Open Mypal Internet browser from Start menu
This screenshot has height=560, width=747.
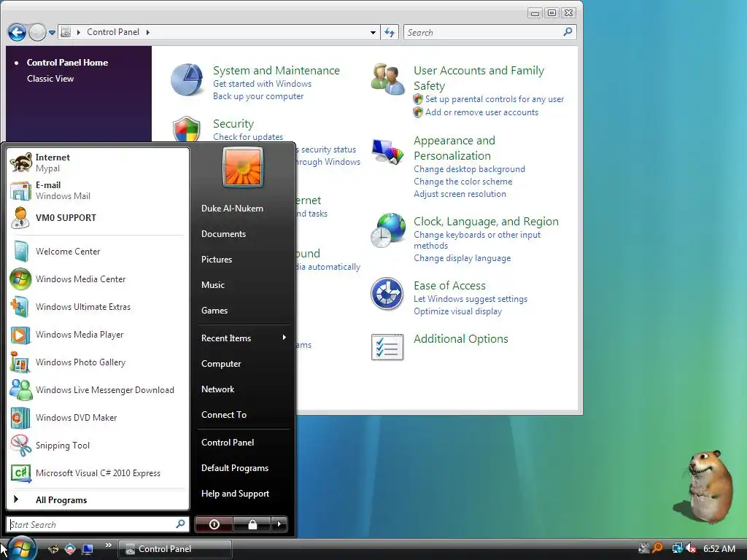point(98,163)
